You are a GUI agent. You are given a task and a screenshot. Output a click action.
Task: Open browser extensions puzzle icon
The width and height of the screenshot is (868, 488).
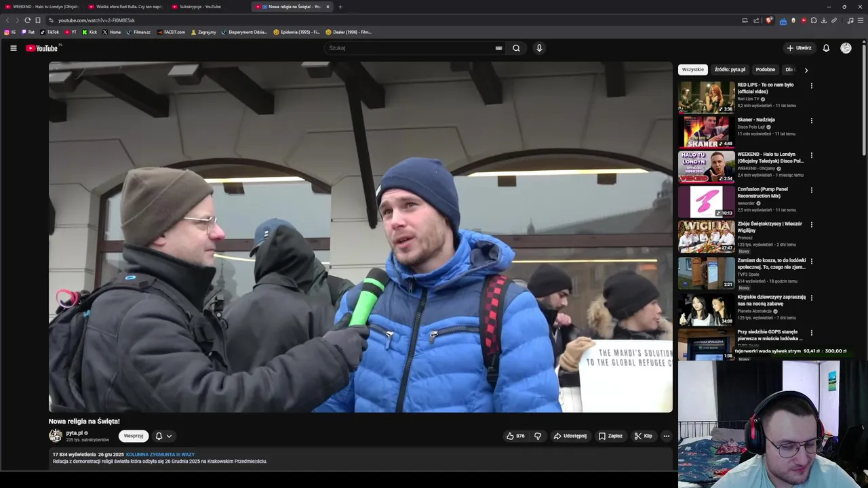(x=814, y=20)
